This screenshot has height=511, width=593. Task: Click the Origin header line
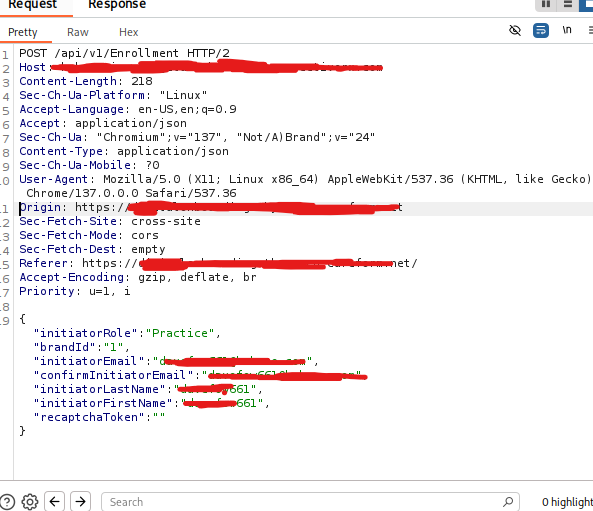pos(211,207)
